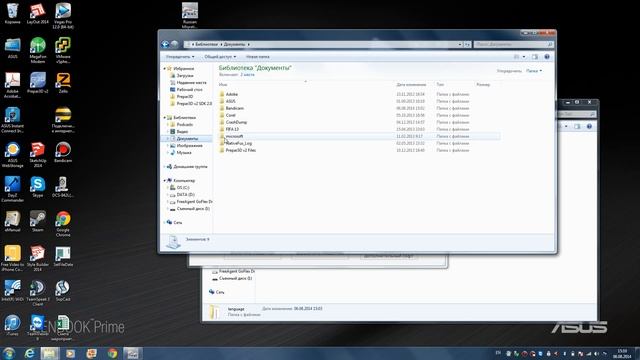Open the Bandicam desktop icon
The height and width of the screenshot is (360, 640).
[x=63, y=152]
